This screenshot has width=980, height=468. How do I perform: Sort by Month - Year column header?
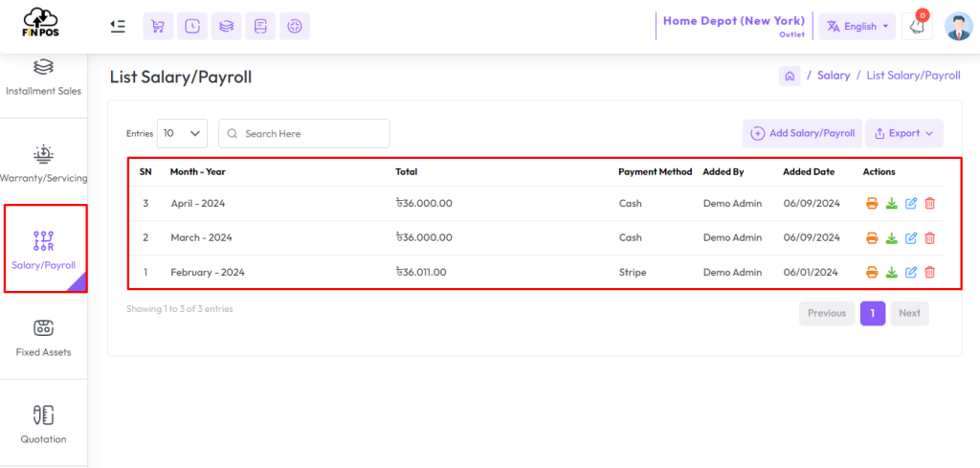197,172
